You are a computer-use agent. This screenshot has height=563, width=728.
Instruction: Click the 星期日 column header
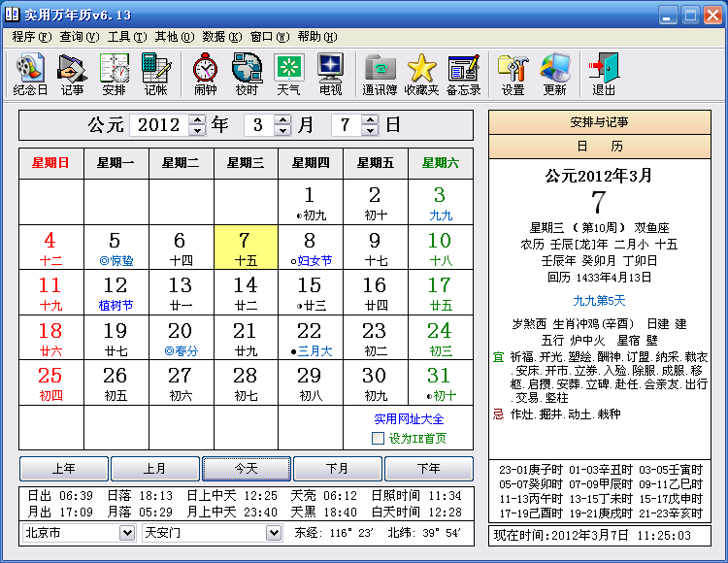click(x=51, y=163)
